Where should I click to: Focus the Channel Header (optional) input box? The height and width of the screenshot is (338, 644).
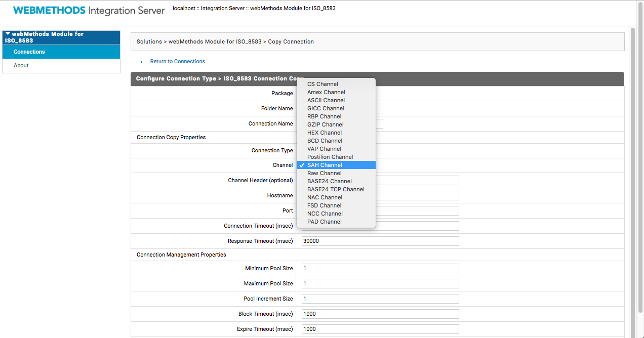click(x=417, y=180)
